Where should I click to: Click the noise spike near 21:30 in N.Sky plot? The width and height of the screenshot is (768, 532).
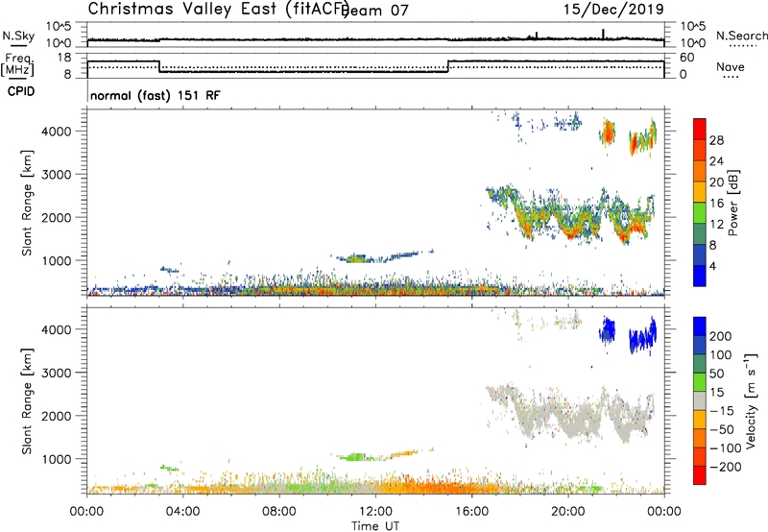point(603,34)
